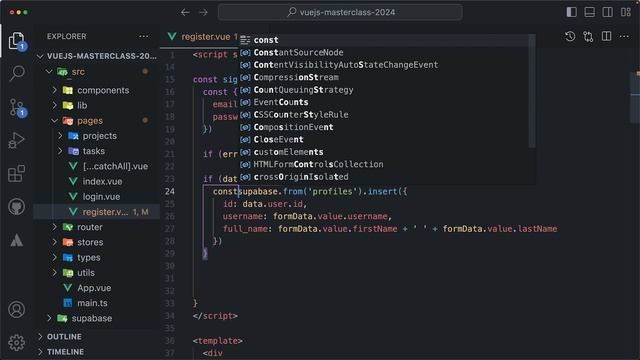Screen dimensions: 640x360
Task: Collapse the src folder
Action: point(97,72)
